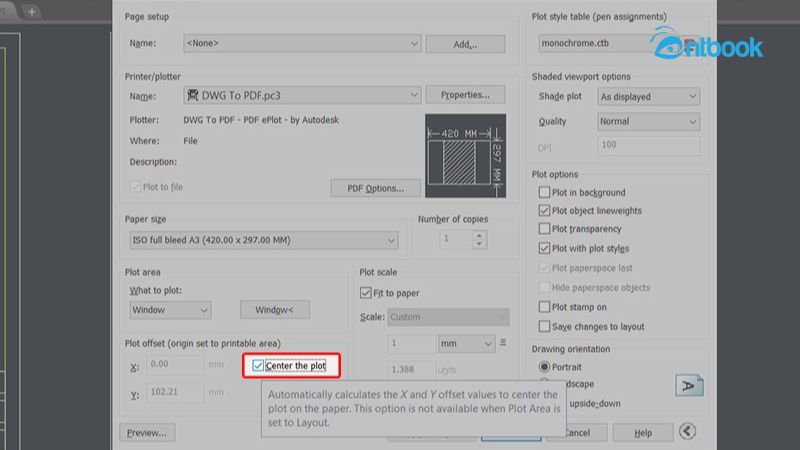Open What to plot Window dropdown

point(170,310)
